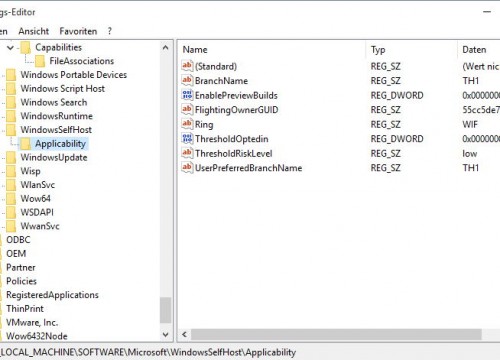Click the Applicability folder icon
Viewport: 500px width, 360px height.
click(25, 144)
